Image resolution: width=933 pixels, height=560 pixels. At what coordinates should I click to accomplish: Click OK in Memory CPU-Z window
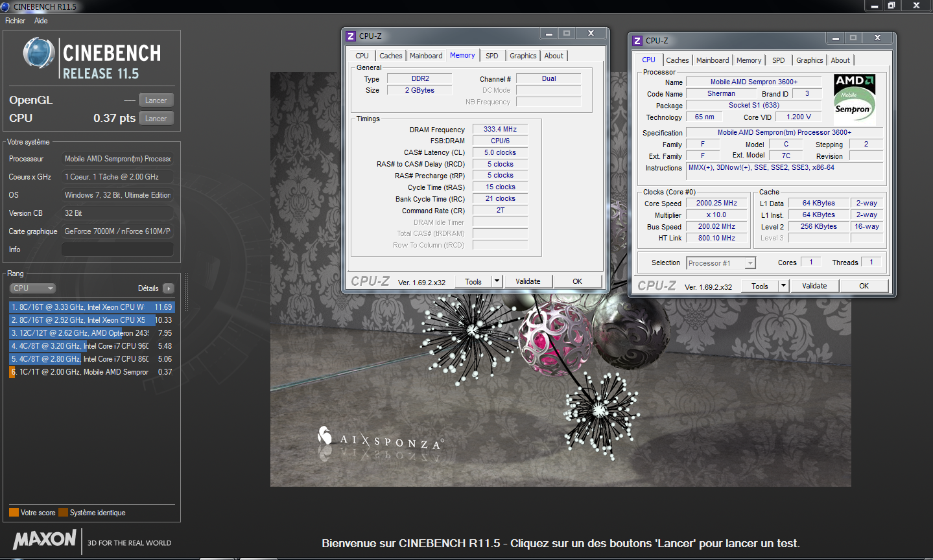pos(577,281)
